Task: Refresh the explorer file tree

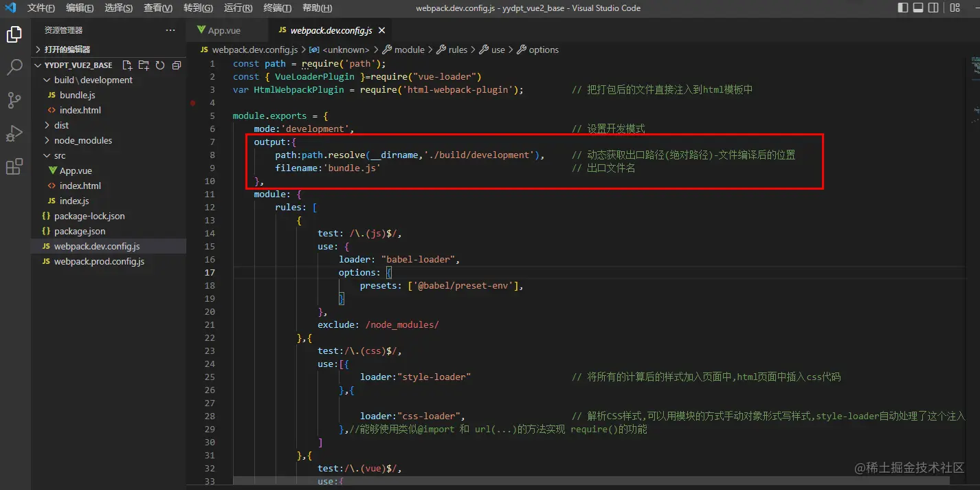Action: click(160, 65)
